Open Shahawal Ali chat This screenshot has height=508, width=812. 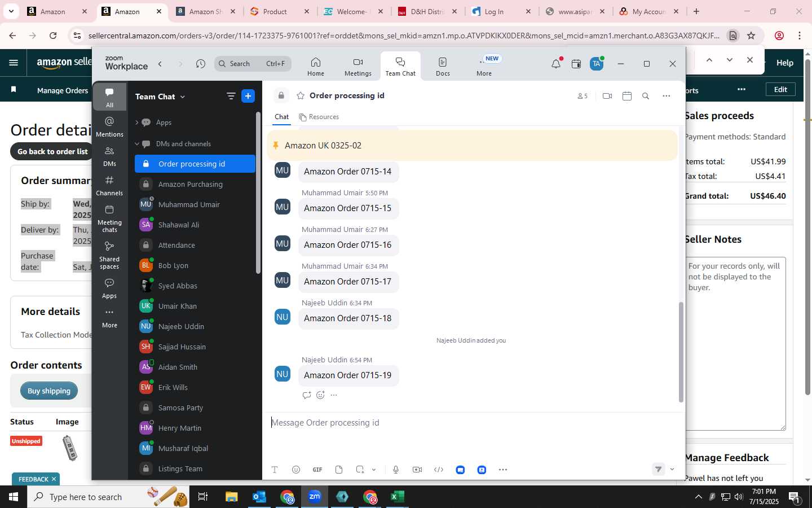(195, 225)
